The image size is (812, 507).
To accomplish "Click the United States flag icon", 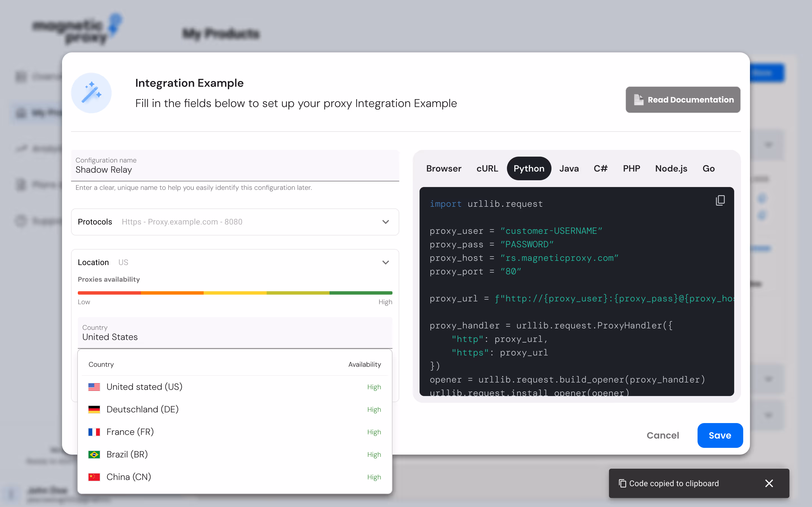I will (94, 387).
